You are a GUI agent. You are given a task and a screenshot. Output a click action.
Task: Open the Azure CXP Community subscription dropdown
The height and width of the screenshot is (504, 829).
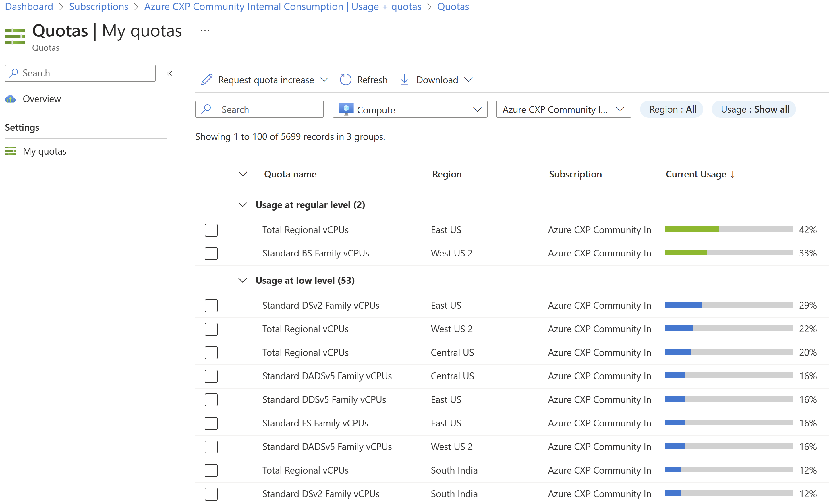563,109
